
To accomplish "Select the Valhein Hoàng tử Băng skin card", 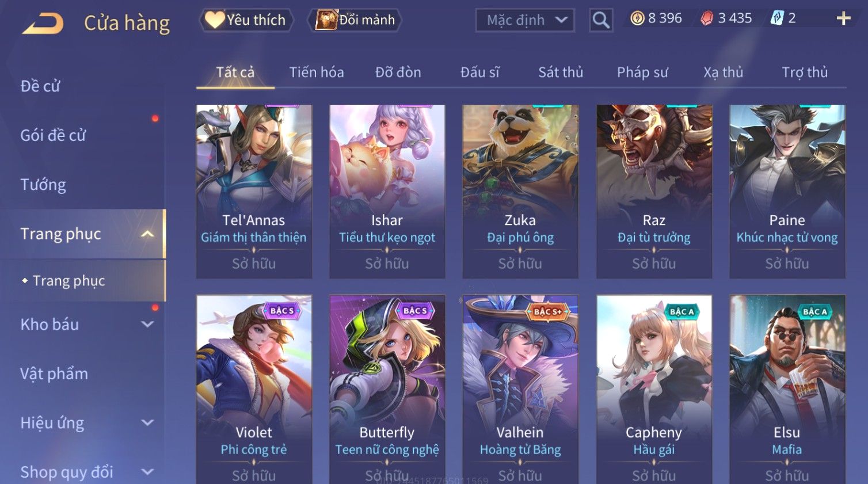I will tap(520, 390).
